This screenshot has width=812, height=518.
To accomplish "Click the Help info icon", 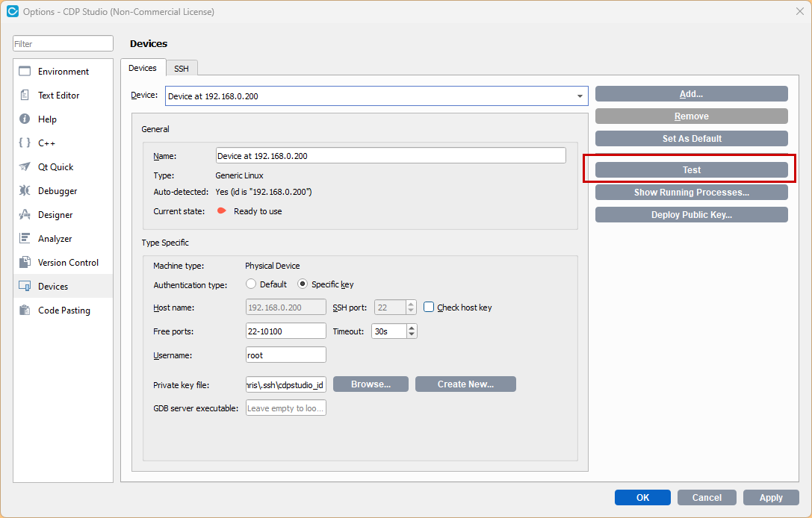I will pos(25,119).
